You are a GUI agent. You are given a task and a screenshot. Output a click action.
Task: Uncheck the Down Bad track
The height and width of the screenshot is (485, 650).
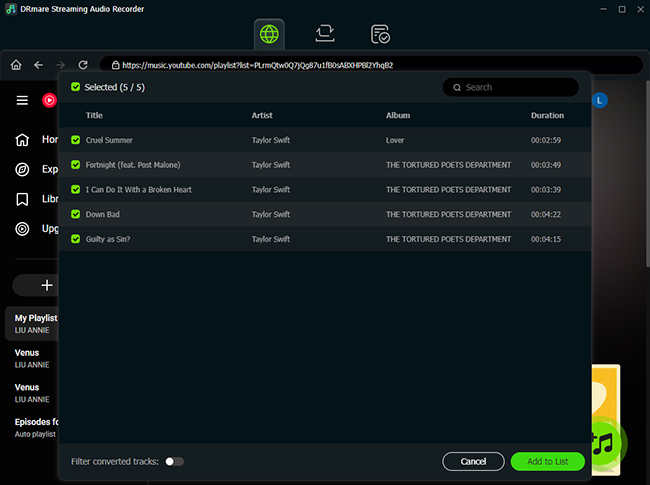point(75,214)
